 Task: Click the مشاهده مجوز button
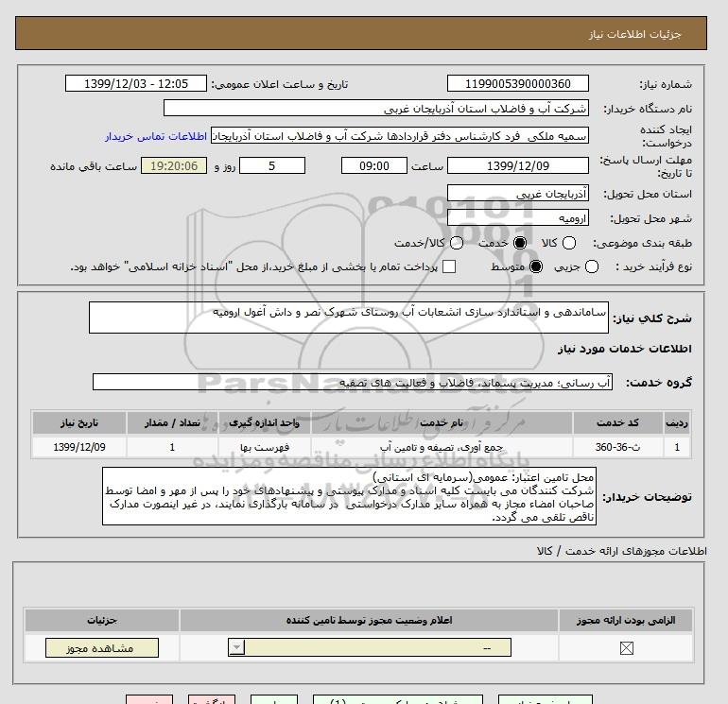102,648
